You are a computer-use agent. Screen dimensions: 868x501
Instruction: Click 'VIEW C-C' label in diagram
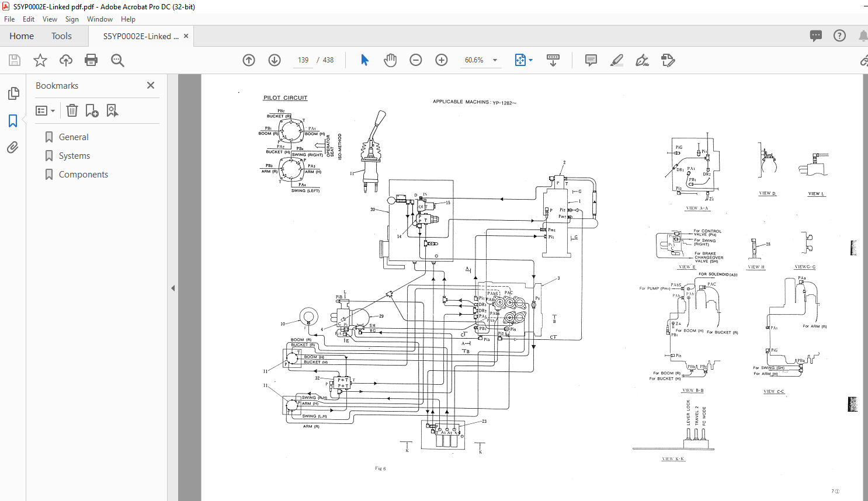point(774,391)
